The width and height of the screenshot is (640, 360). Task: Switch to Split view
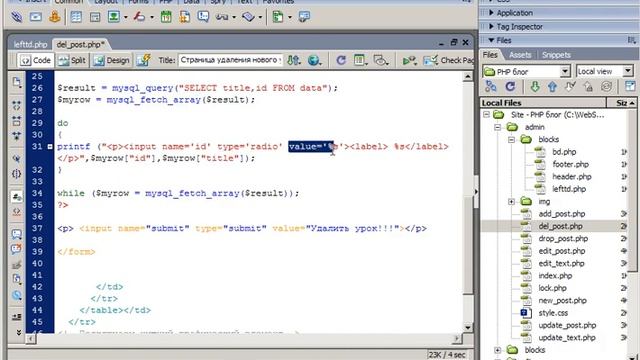coord(72,60)
